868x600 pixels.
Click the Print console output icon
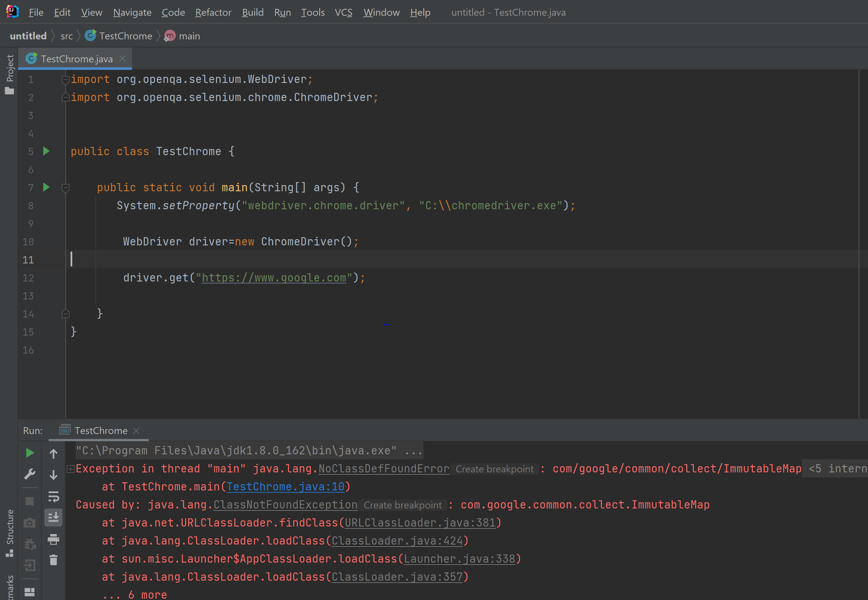(x=54, y=539)
